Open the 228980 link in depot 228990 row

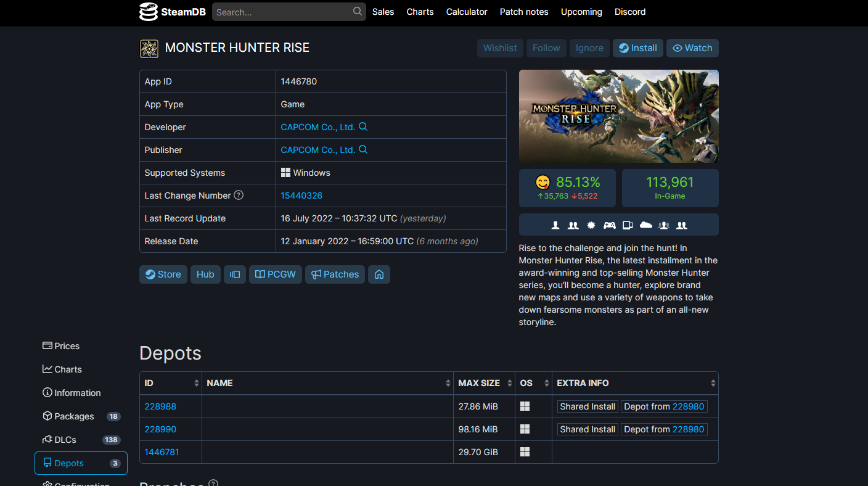(688, 429)
